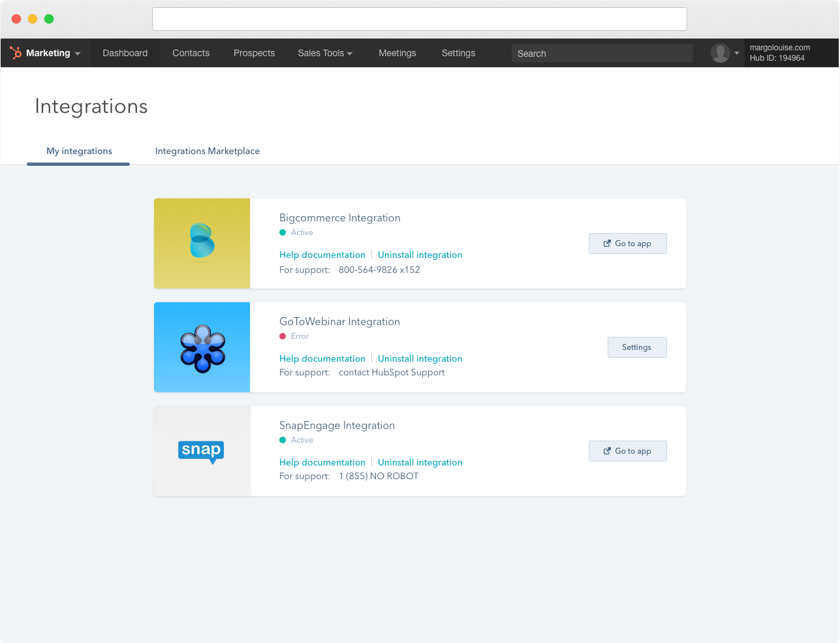Expand the Sales Tools dropdown
The image size is (840, 643).
[x=325, y=53]
